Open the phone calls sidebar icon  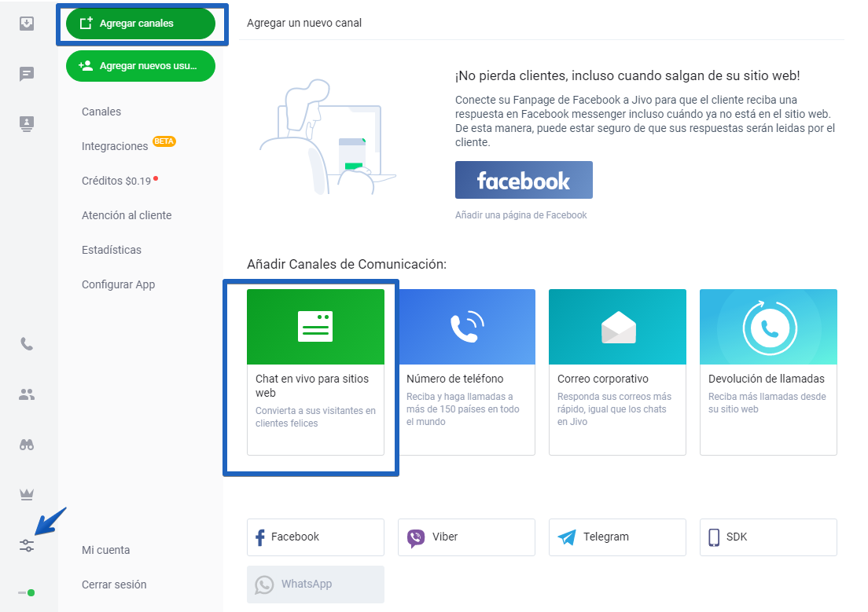coord(27,344)
